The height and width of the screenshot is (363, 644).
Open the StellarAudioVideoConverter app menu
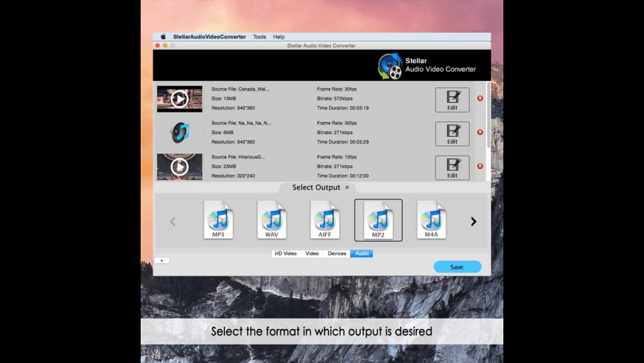click(209, 36)
